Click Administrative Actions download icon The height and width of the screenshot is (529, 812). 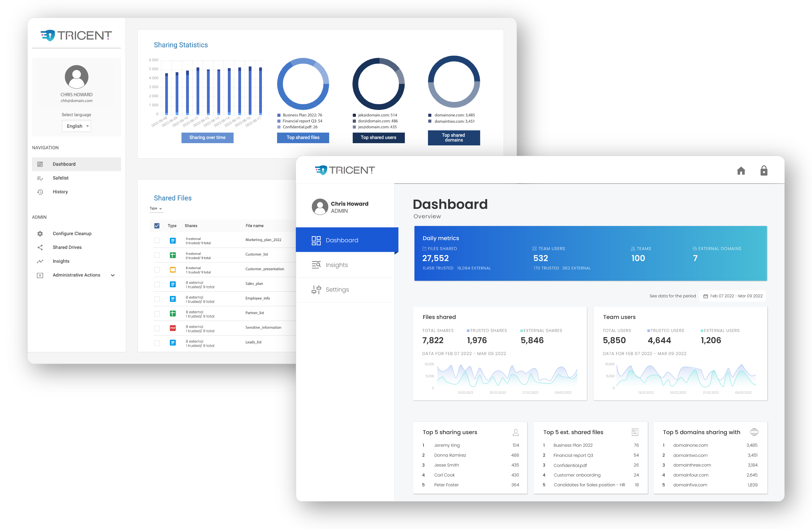click(x=40, y=275)
